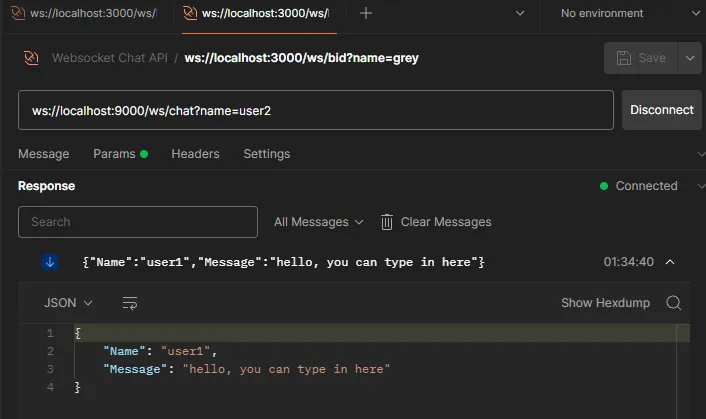The image size is (706, 419).
Task: Switch to the Headers tab
Action: click(195, 154)
